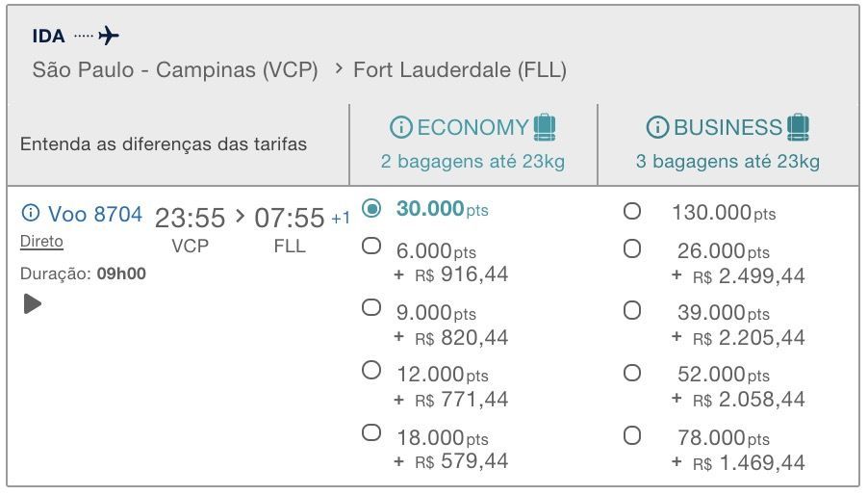Open the Voo 8704 flight link

coord(94,214)
